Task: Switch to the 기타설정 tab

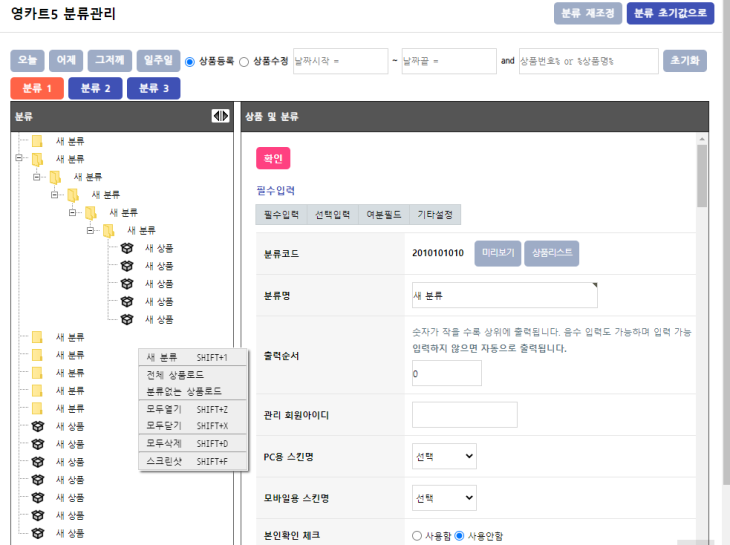Action: pyautogui.click(x=435, y=215)
